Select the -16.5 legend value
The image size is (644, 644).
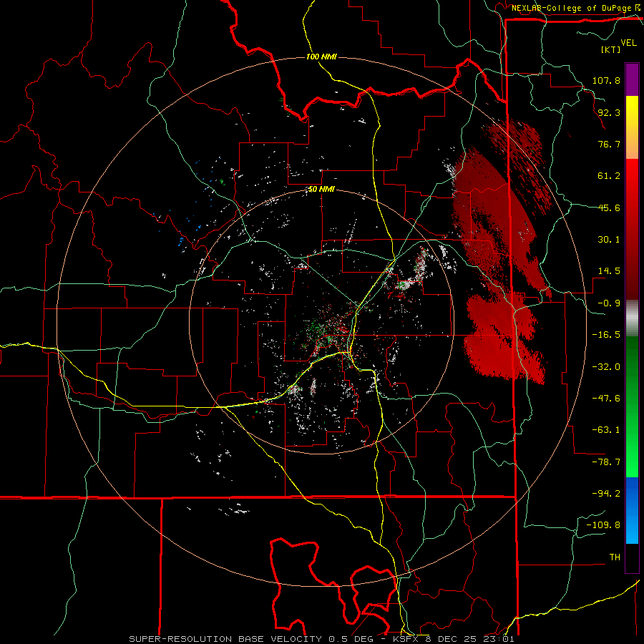click(606, 335)
